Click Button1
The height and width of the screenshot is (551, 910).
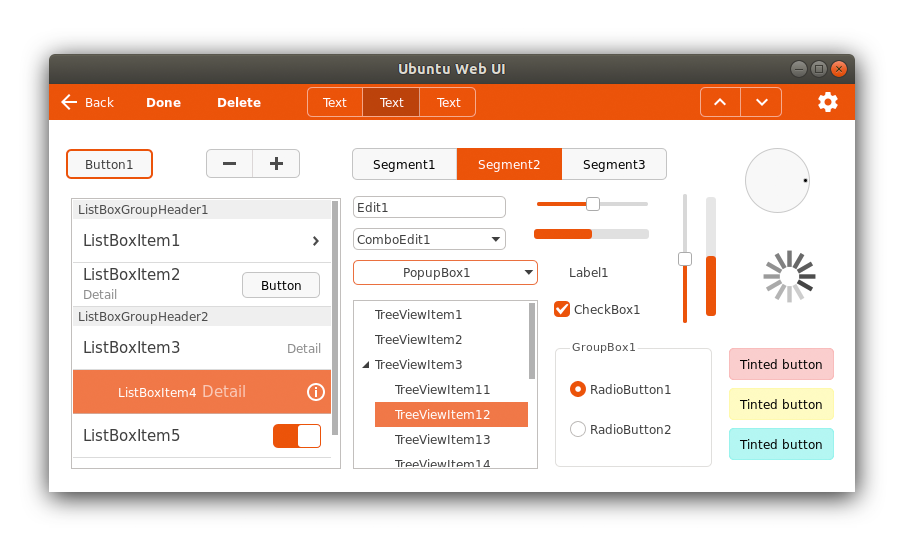[109, 164]
